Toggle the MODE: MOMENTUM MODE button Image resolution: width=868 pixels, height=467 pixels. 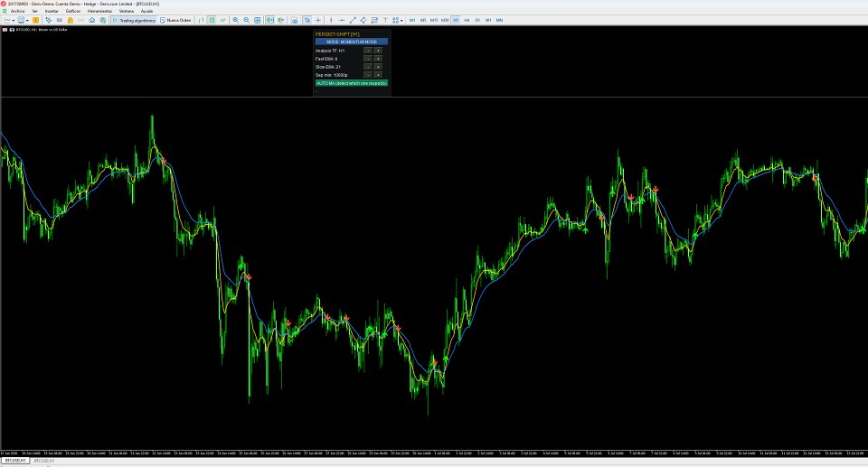[352, 42]
